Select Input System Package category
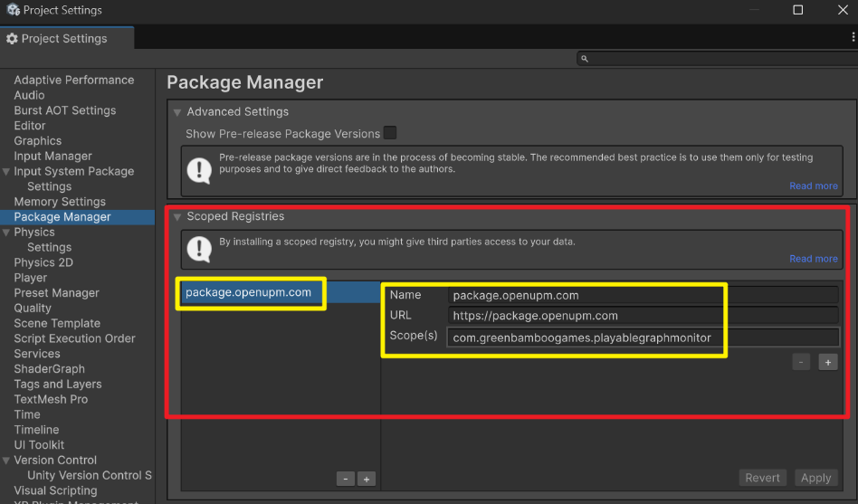 [x=74, y=171]
